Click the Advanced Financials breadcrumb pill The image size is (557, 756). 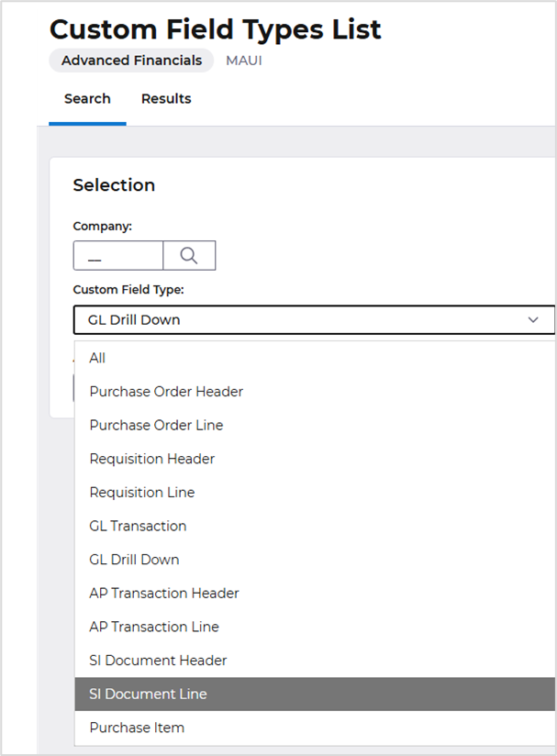click(131, 61)
